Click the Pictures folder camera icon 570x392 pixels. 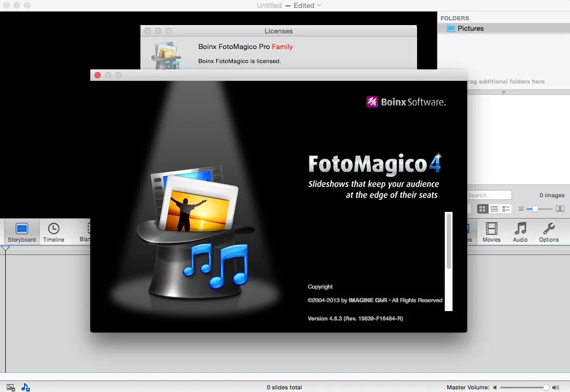coord(451,28)
